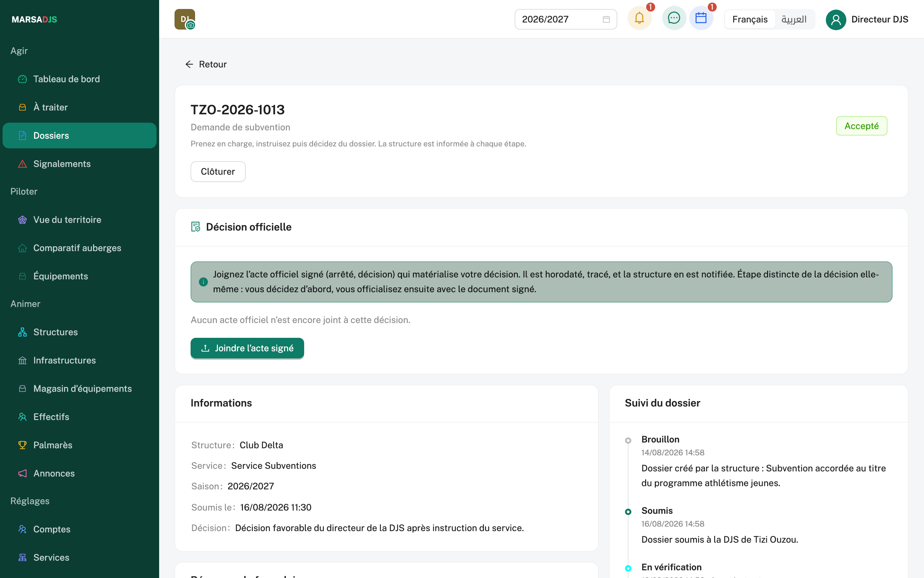Click the Annonces megaphone icon

tap(22, 474)
